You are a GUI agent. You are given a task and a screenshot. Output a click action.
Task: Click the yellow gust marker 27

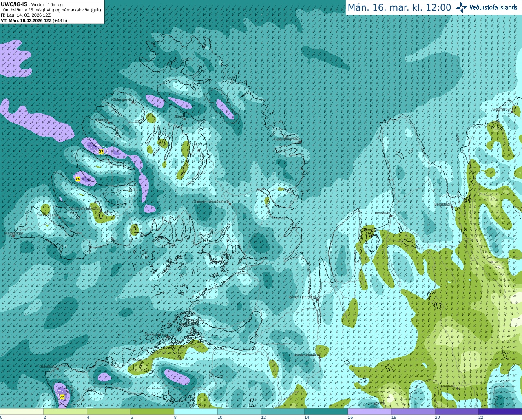pos(101,152)
